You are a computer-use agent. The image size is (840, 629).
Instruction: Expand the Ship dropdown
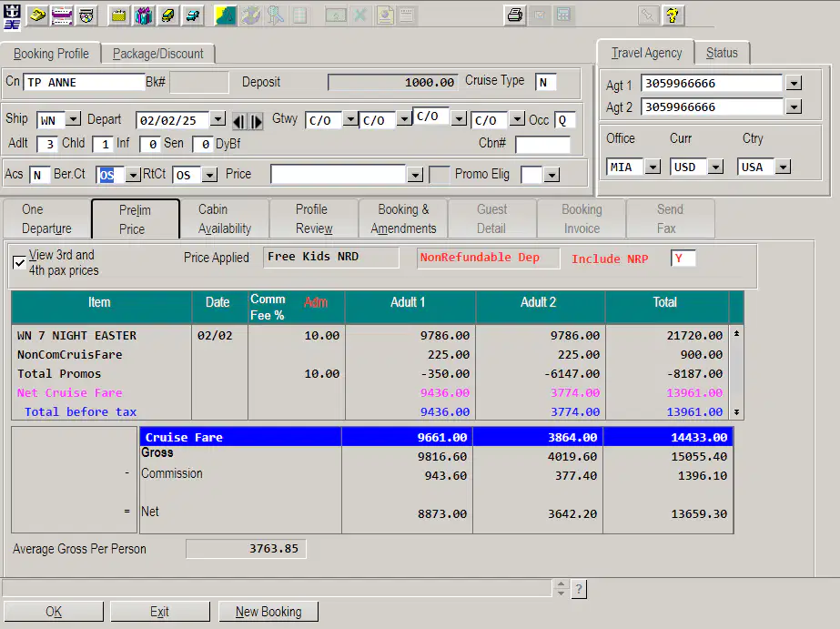[73, 119]
